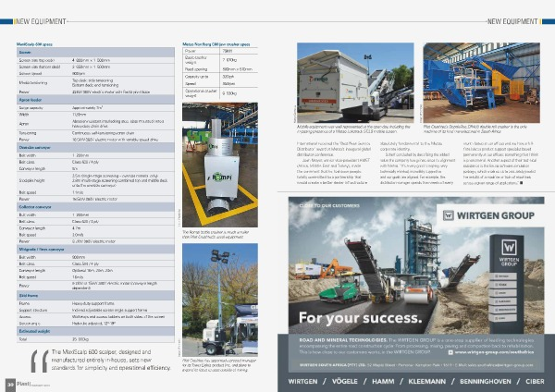Click the caption under the roll crusher photo
This screenshot has height=392, width=555.
[x=475, y=129]
